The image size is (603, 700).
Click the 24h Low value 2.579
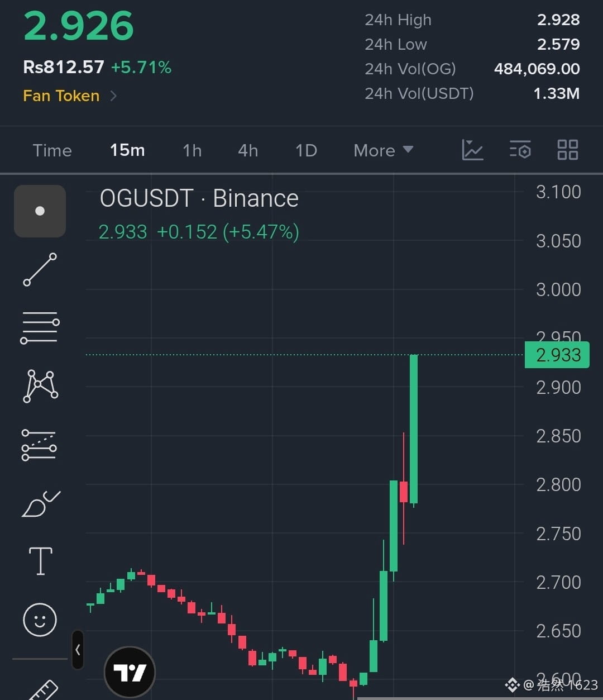558,44
